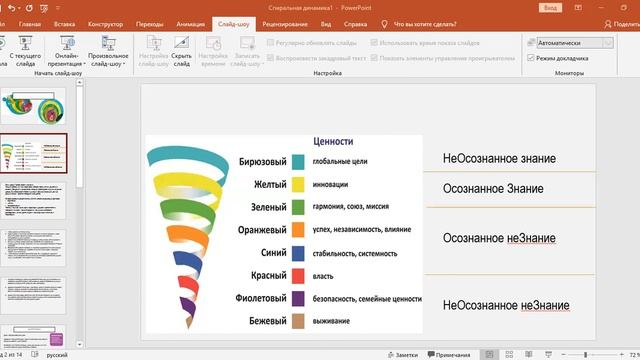This screenshot has width=640, height=360.
Task: Toggle 'Показать элементы управления проигрывателем' checkbox
Action: [374, 58]
